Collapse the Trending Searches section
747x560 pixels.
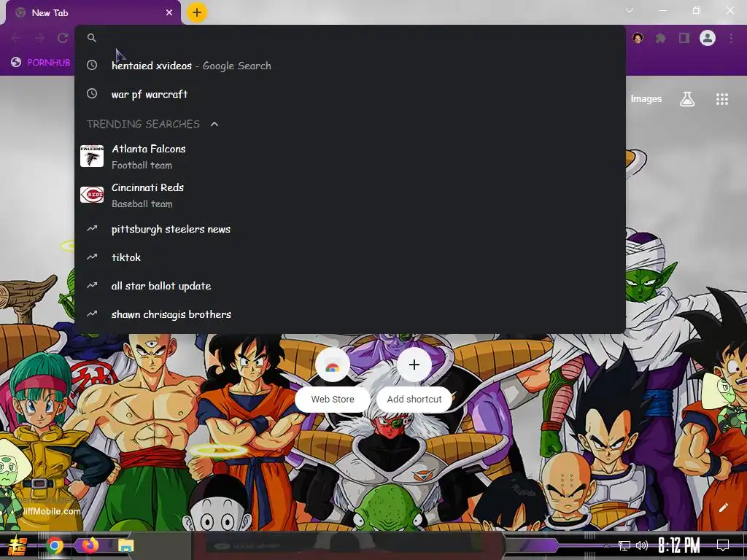[214, 124]
